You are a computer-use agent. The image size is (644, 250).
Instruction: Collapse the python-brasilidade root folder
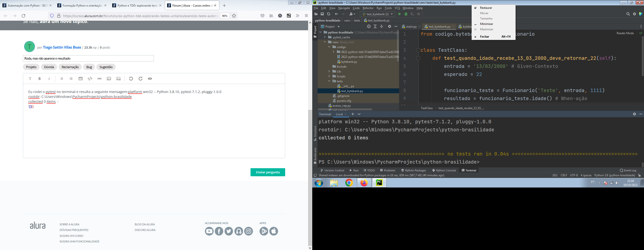(x=321, y=32)
